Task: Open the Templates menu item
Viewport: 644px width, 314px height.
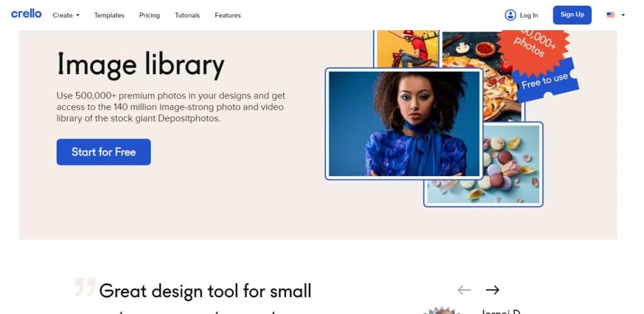Action: pos(109,15)
